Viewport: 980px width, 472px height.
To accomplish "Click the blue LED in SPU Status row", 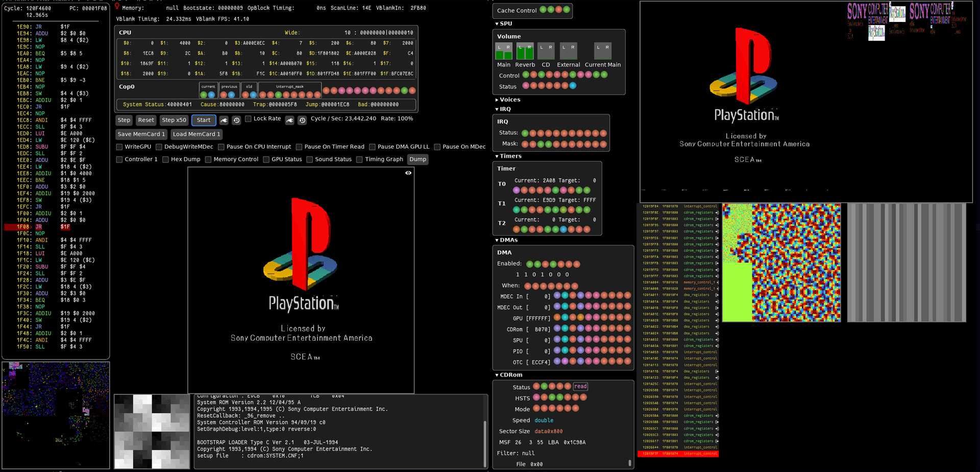I will pyautogui.click(x=573, y=86).
